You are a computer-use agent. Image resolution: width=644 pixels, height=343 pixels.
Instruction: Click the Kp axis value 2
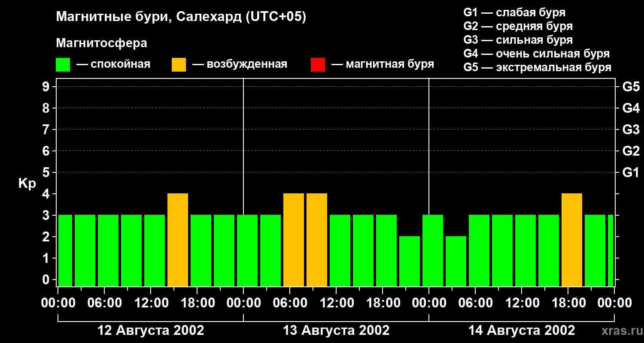[47, 237]
